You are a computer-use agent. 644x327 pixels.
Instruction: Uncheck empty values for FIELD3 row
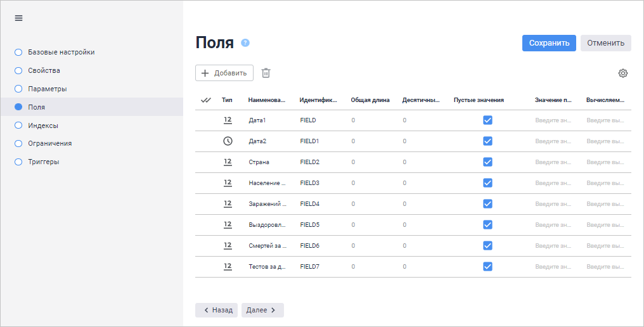tap(487, 183)
